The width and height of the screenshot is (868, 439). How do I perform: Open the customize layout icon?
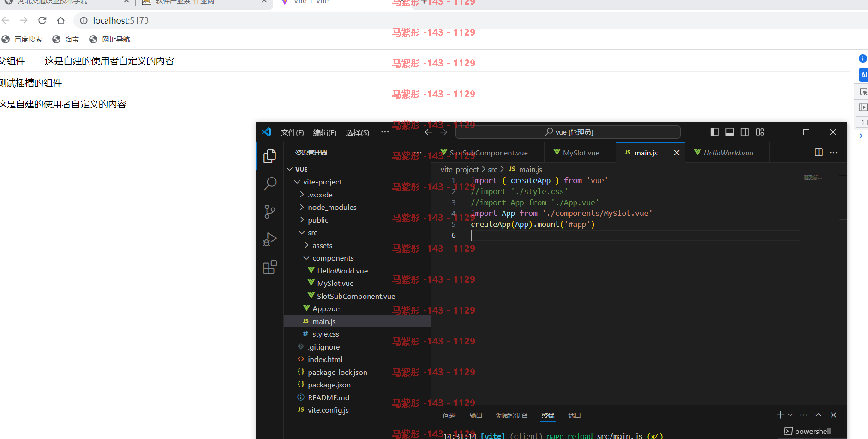pos(760,132)
